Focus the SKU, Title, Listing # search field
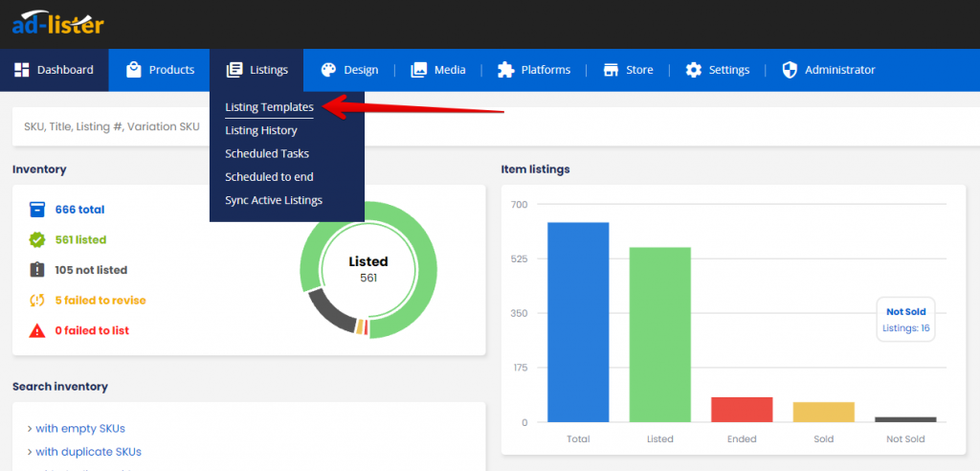This screenshot has height=471, width=980. [x=111, y=126]
